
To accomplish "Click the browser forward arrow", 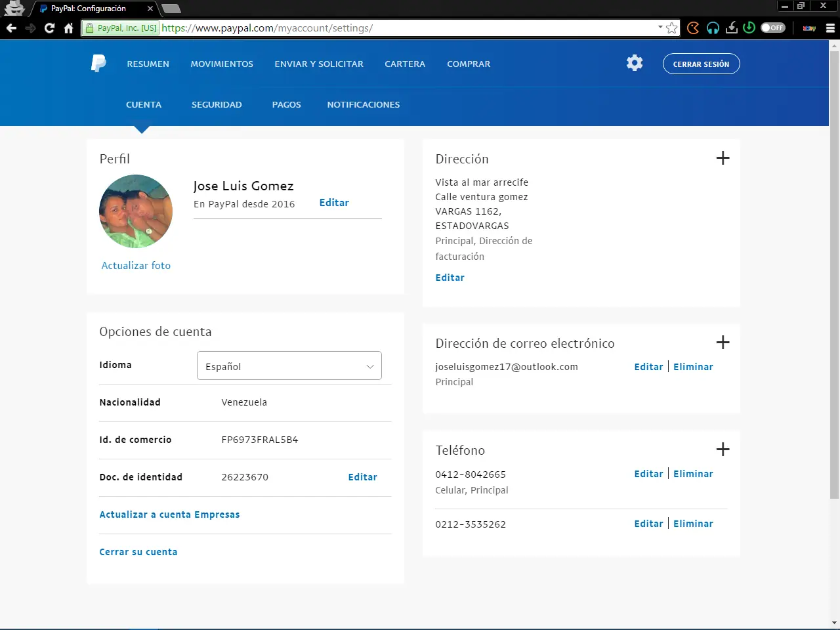I will [30, 28].
